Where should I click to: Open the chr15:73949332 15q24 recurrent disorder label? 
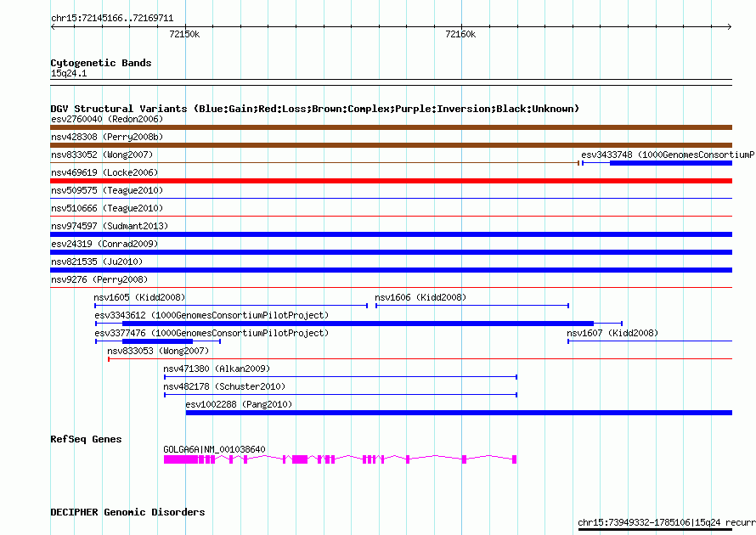click(666, 522)
